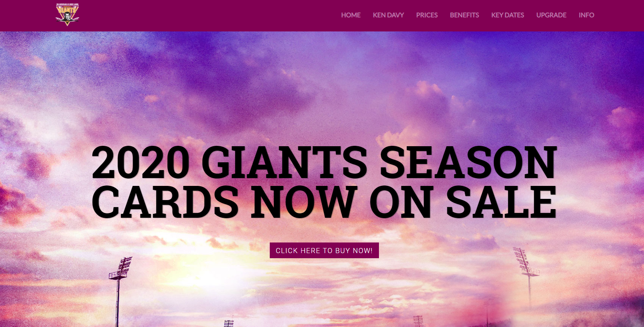Image resolution: width=644 pixels, height=327 pixels.
Task: Select the KEY DATES nav link
Action: tap(507, 15)
